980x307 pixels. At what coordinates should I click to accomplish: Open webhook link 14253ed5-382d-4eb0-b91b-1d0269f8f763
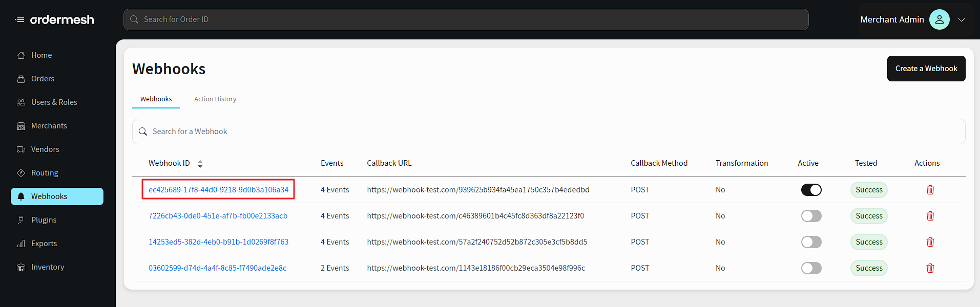coord(218,242)
